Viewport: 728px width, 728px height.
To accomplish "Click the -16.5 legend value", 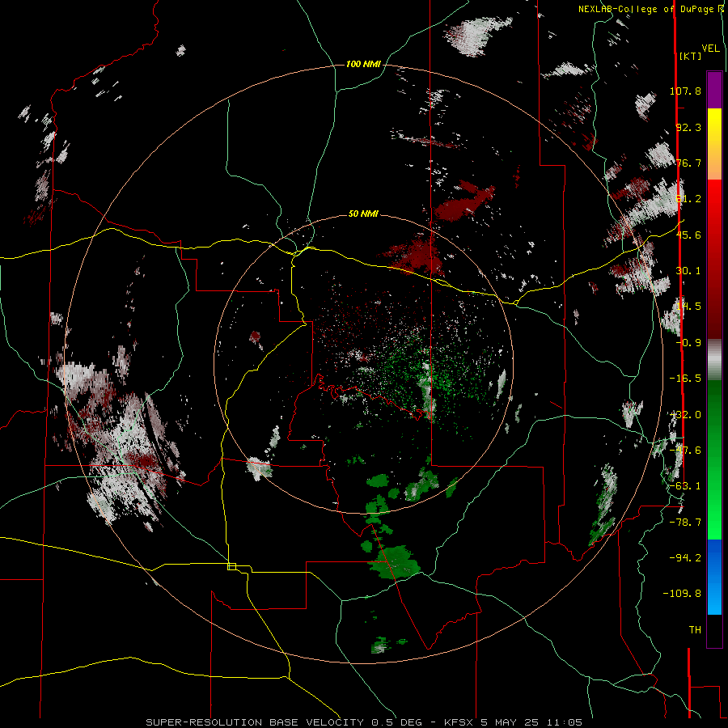I will coord(685,379).
